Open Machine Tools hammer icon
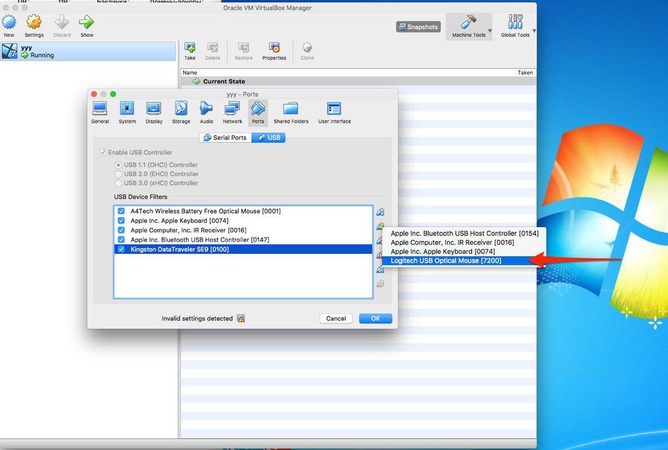 pyautogui.click(x=469, y=22)
